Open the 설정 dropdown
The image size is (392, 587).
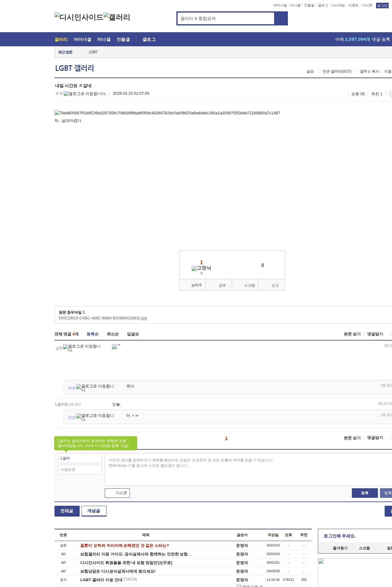[x=310, y=71]
